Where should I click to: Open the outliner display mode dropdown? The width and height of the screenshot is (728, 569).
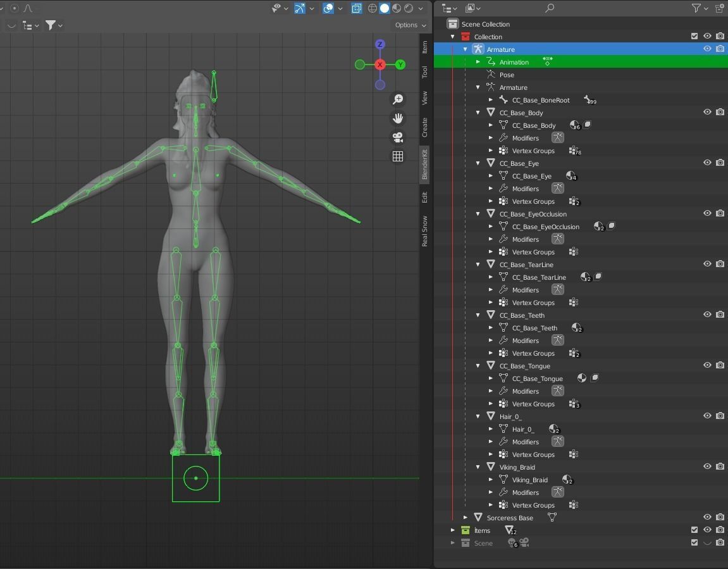click(450, 8)
